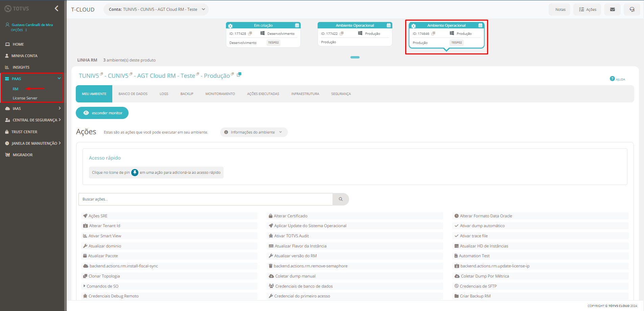
Task: Open user options three-dot menu
Action: coord(26,30)
